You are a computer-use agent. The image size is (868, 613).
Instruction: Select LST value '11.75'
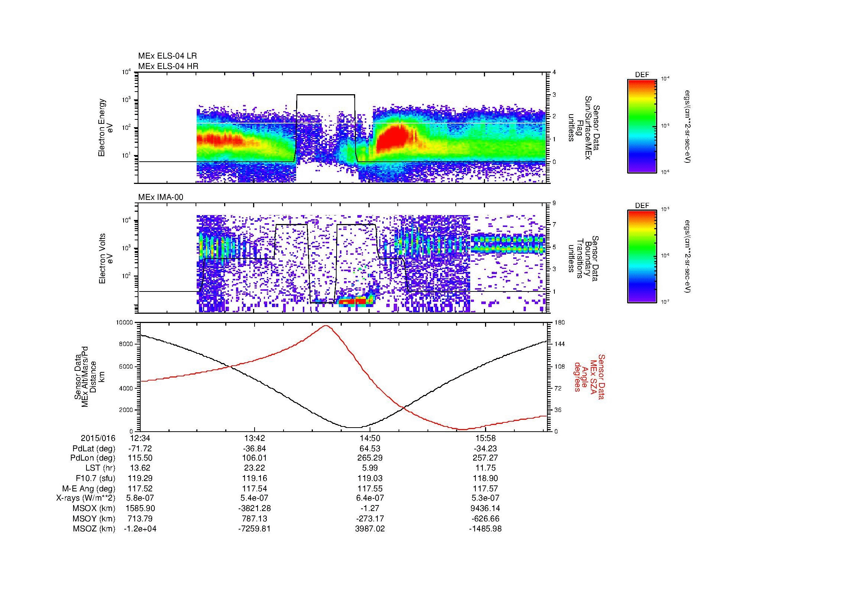tap(485, 468)
